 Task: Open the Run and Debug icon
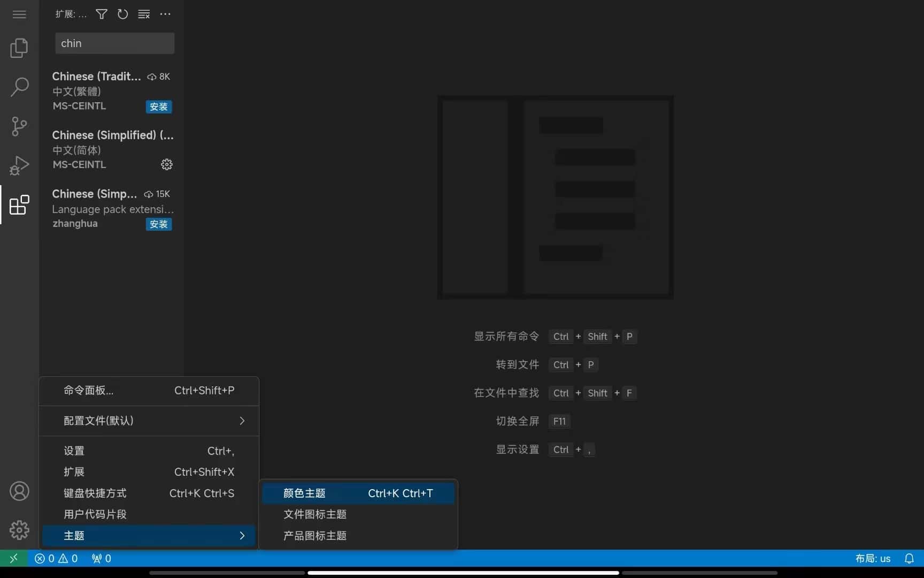pyautogui.click(x=19, y=165)
